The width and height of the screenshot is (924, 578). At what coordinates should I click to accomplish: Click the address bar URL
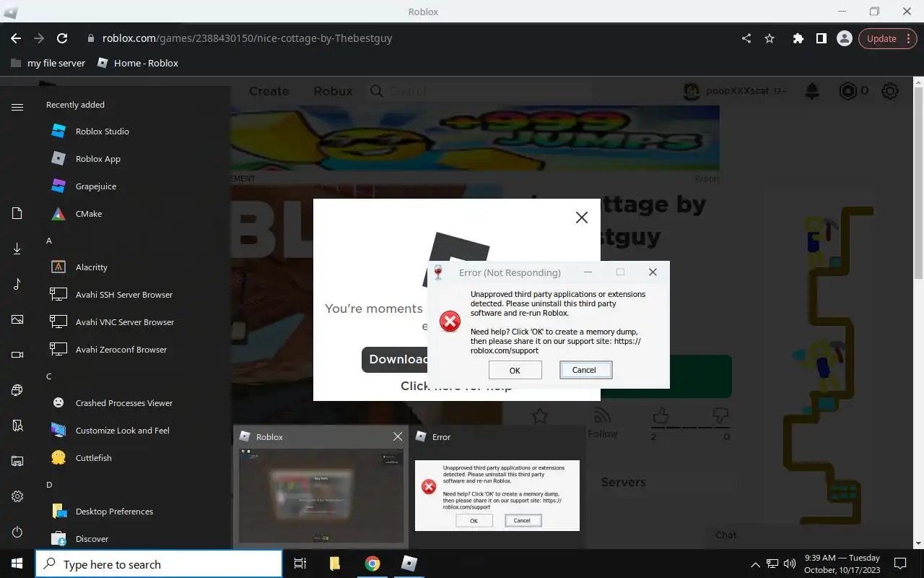click(x=247, y=38)
